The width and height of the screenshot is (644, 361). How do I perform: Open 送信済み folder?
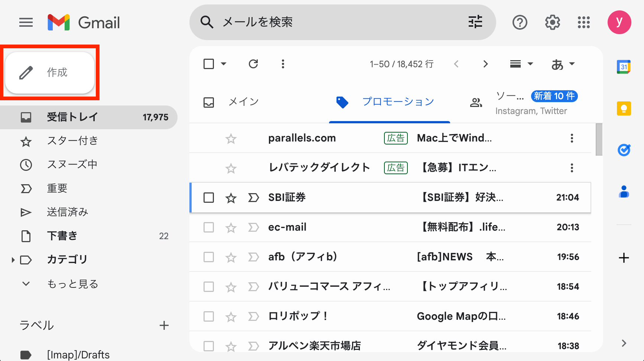click(88, 212)
